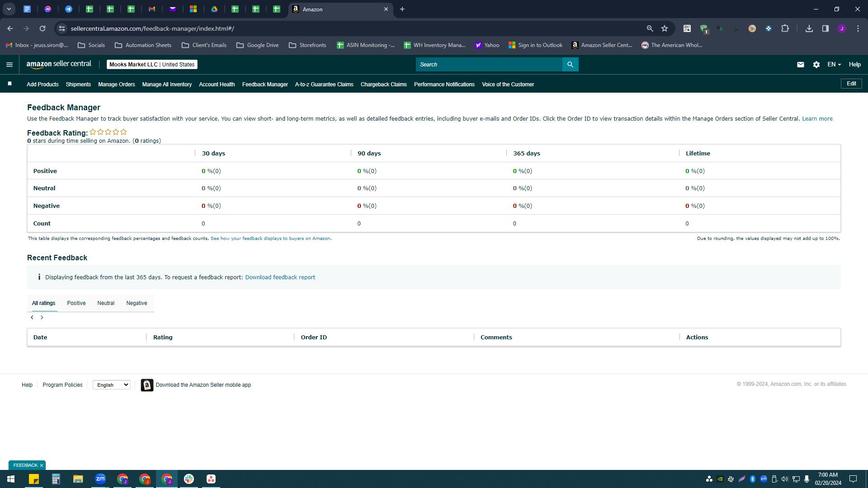Open Add Products menu item
The width and height of the screenshot is (868, 488).
tap(42, 84)
